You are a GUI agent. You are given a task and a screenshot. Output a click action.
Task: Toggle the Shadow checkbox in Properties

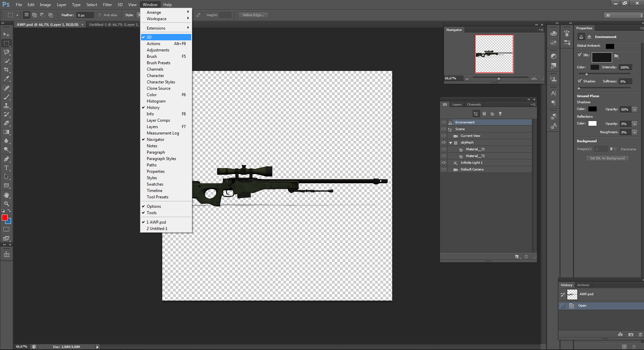click(x=580, y=81)
